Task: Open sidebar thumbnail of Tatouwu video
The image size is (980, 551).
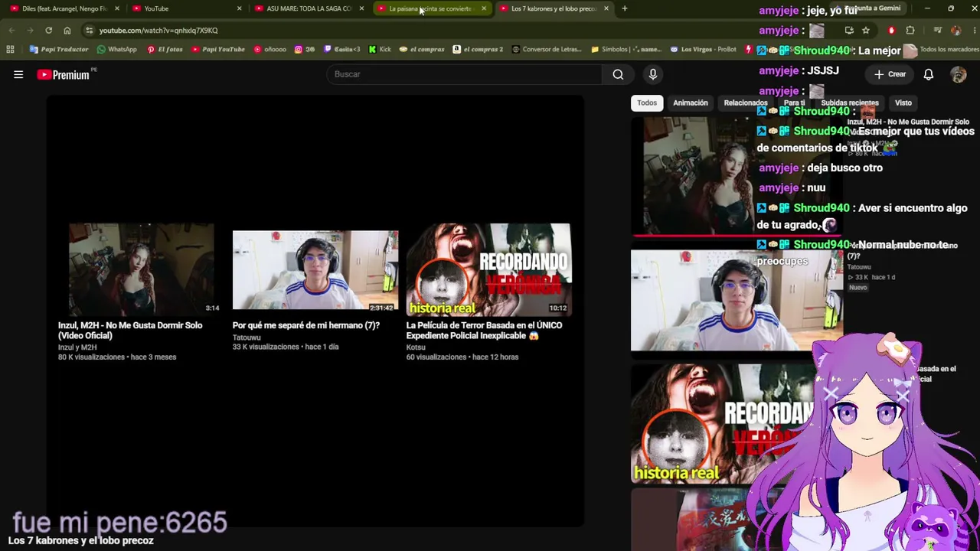Action: click(735, 300)
